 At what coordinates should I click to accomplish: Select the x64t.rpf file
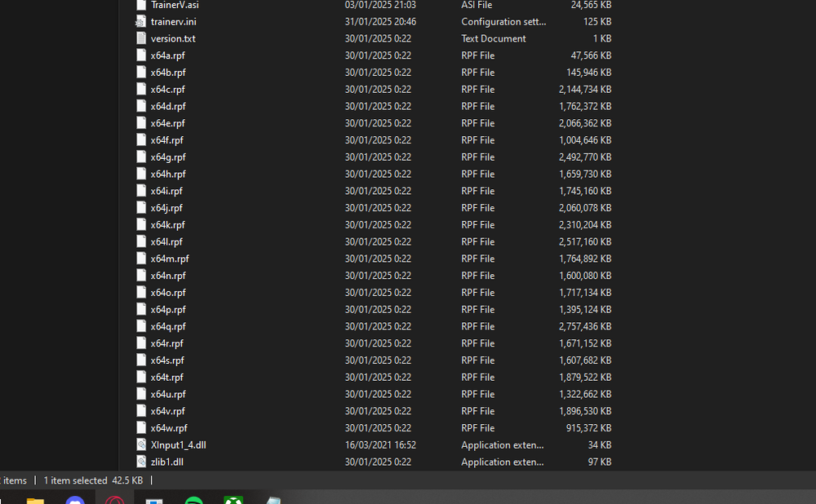point(167,377)
